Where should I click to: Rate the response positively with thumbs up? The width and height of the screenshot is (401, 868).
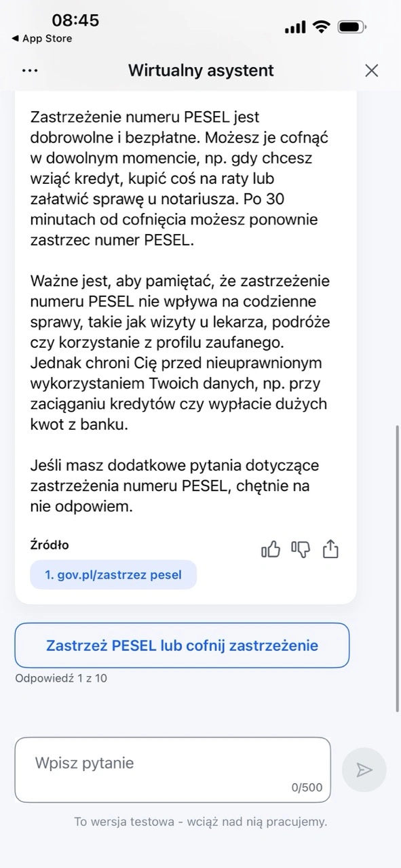pyautogui.click(x=270, y=549)
